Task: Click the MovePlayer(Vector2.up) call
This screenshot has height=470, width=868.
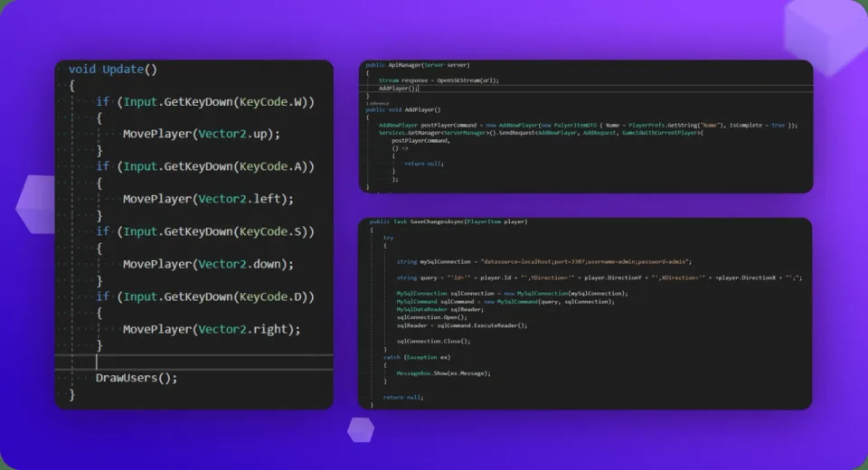Action: [202, 134]
